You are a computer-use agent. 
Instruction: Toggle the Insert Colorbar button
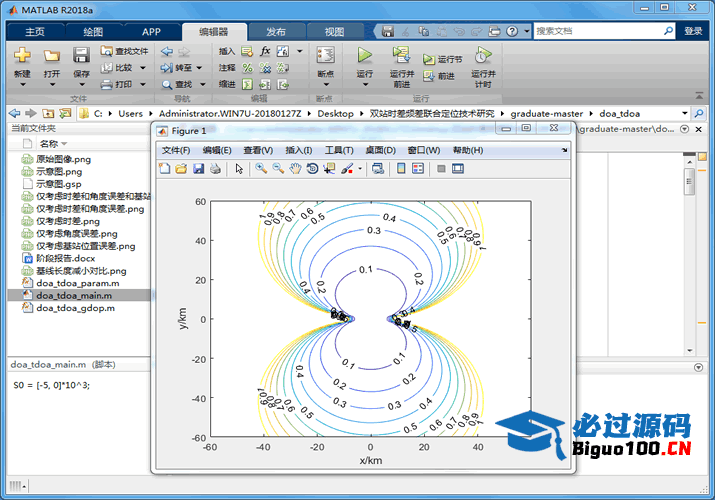click(400, 169)
